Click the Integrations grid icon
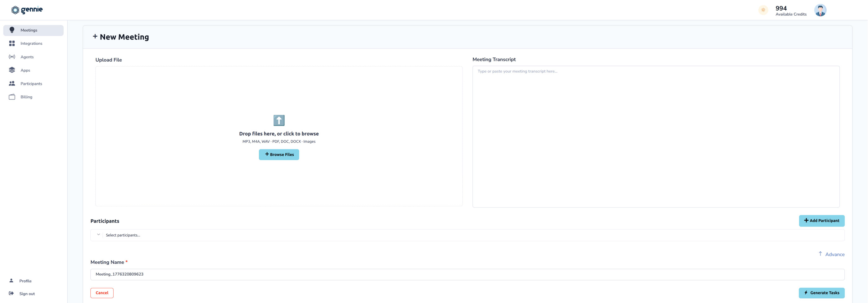 (x=12, y=44)
